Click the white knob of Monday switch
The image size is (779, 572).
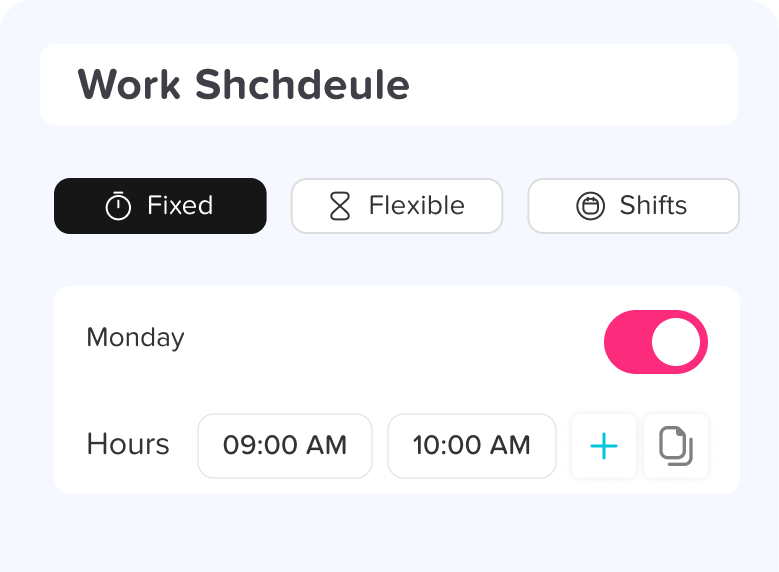click(x=676, y=342)
